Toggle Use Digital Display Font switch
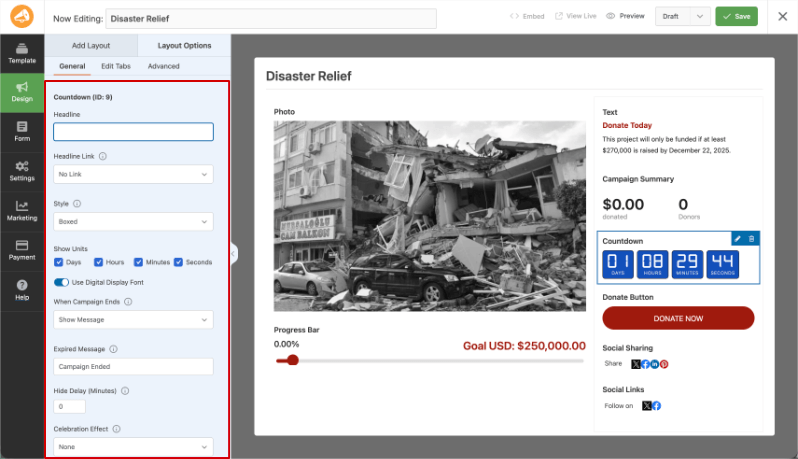798x459 pixels. [x=61, y=282]
